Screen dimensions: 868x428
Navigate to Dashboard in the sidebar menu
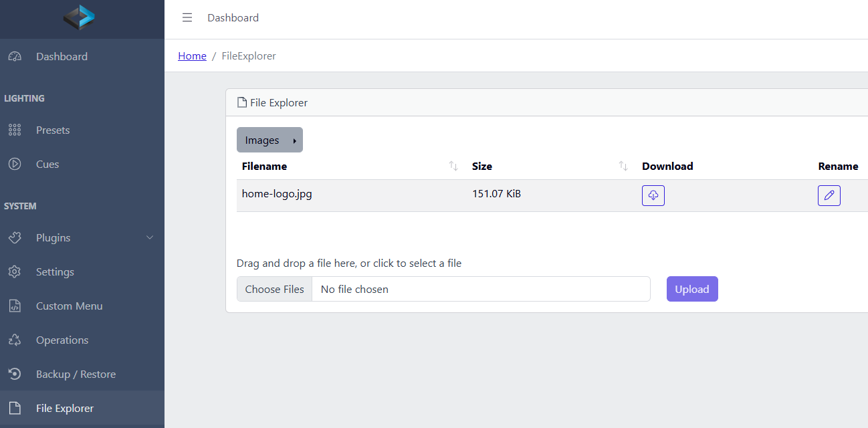pos(62,56)
